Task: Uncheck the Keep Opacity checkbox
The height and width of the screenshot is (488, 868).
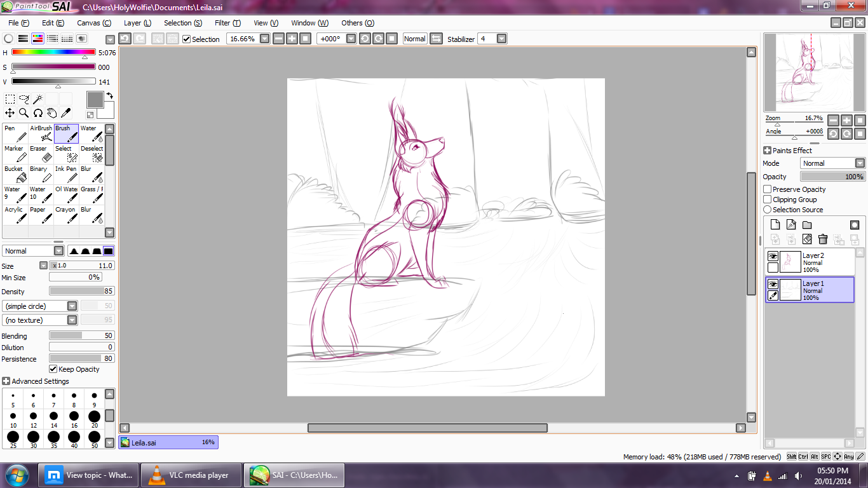Action: [53, 369]
